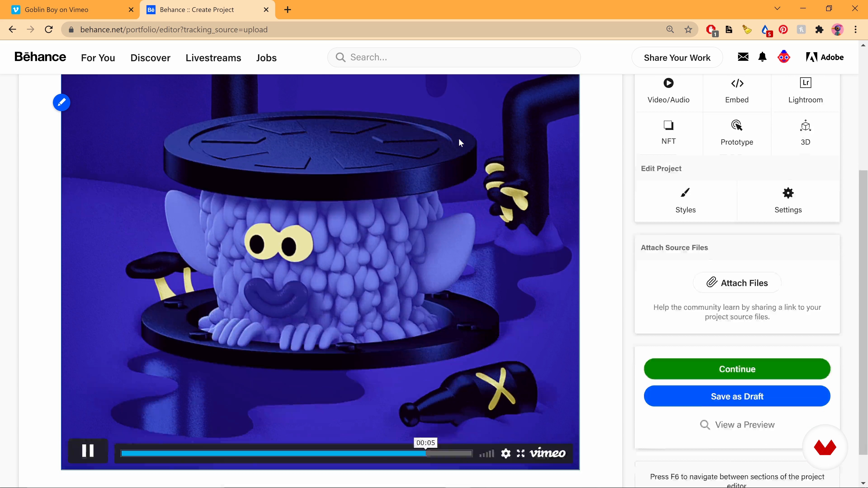This screenshot has width=868, height=488.
Task: Toggle Vimeo fullscreen mode
Action: [521, 453]
